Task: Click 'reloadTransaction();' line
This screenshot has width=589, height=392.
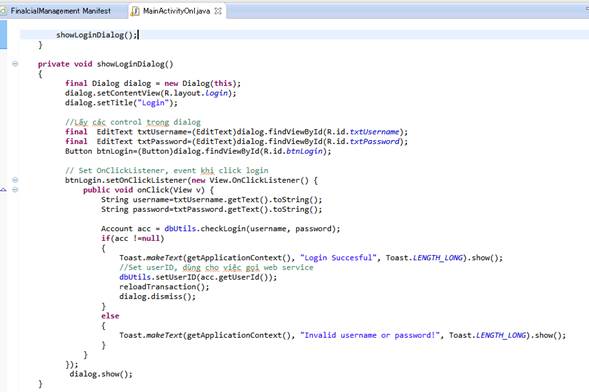Action: click(x=164, y=287)
